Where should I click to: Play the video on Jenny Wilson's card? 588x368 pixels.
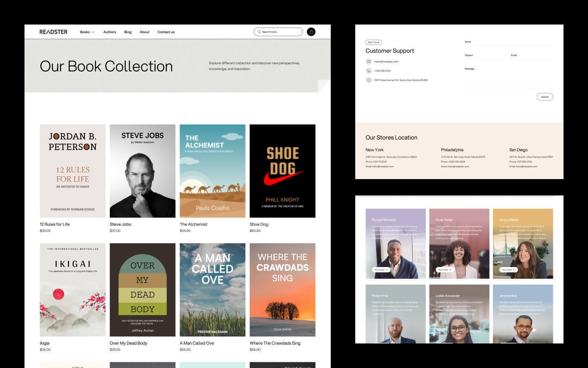pyautogui.click(x=508, y=270)
